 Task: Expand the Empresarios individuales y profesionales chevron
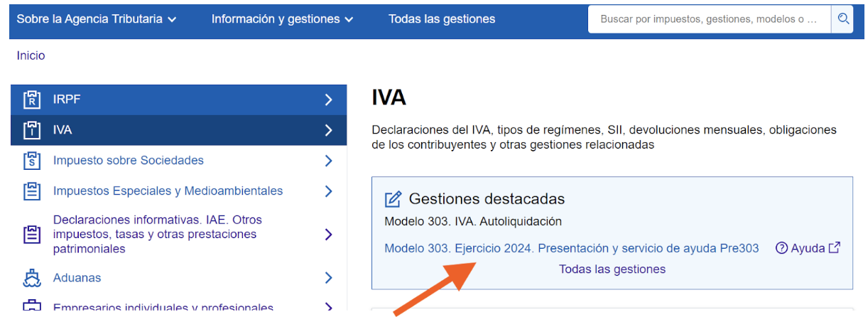[x=328, y=307]
